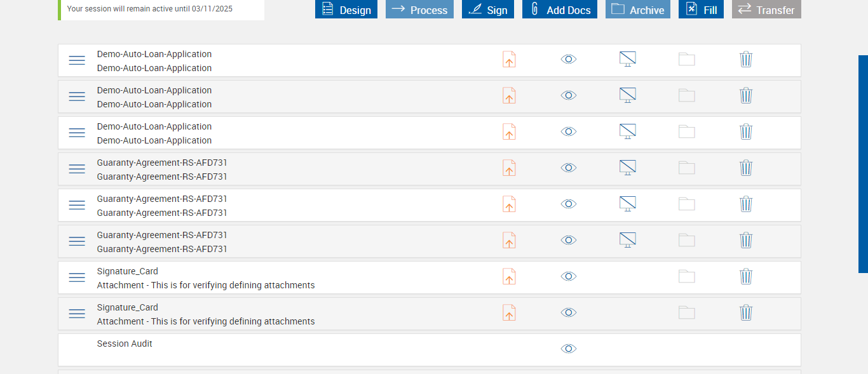The width and height of the screenshot is (868, 374).
Task: Click folder icon in second Guaranty-Agreement row
Action: tap(687, 204)
